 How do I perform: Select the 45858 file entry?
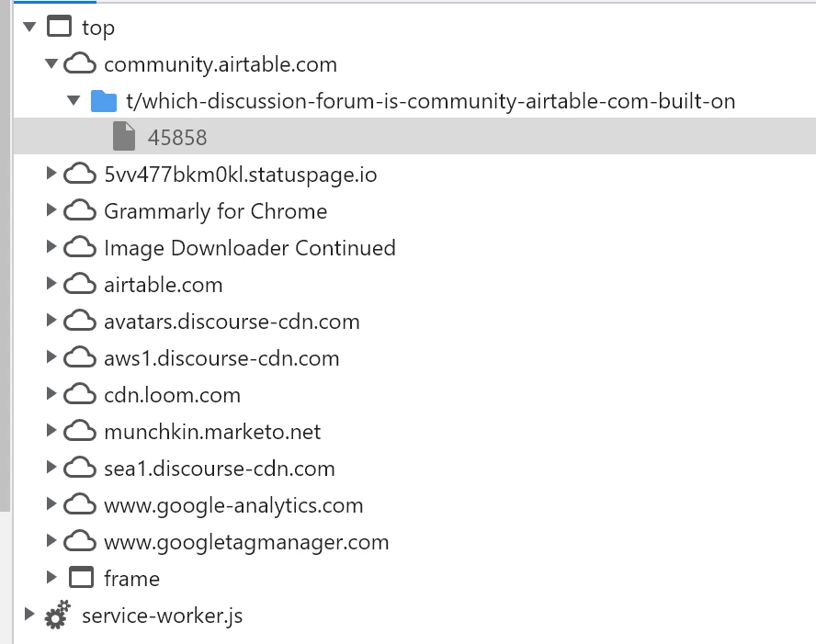click(x=414, y=136)
